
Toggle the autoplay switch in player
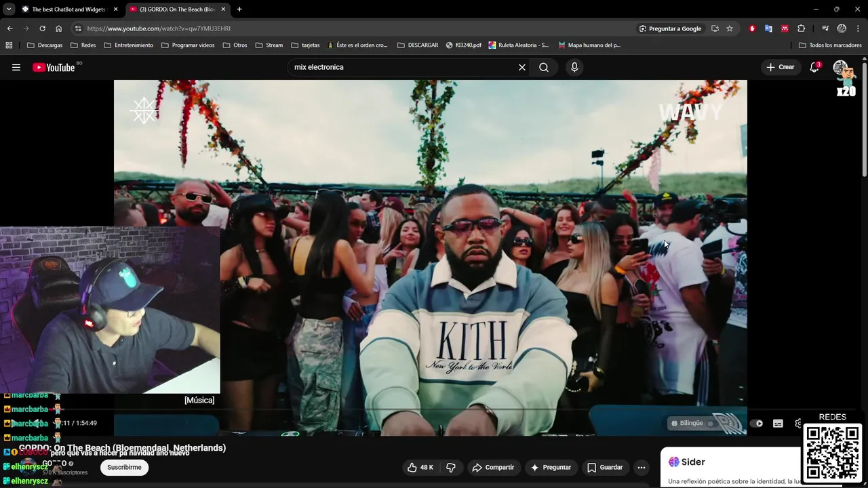(757, 424)
